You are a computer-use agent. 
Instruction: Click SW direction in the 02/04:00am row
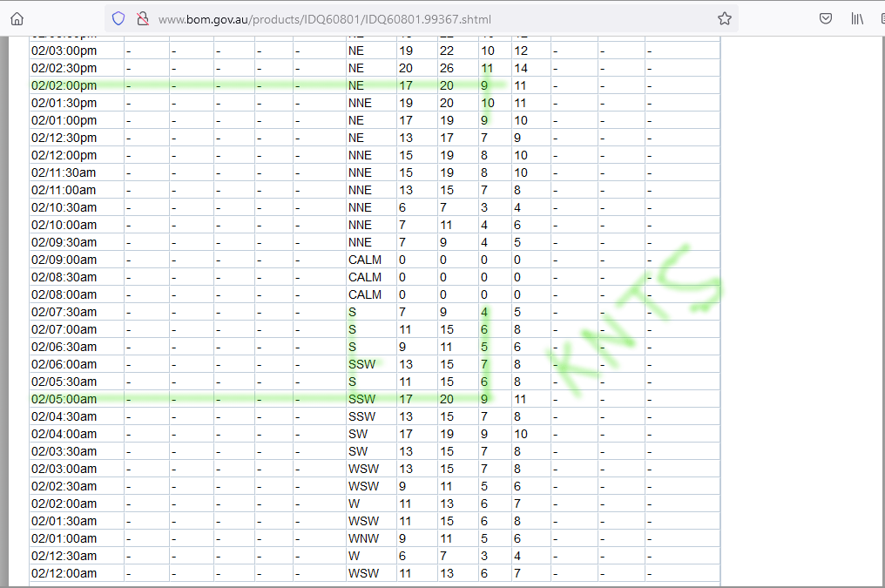[x=357, y=434]
